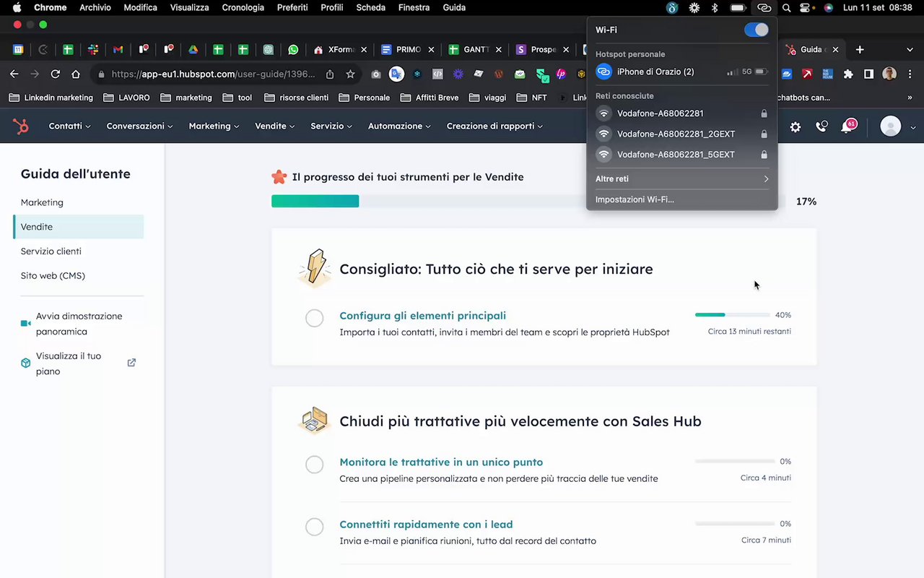Select Servizio clienti in sidebar
The width and height of the screenshot is (924, 578).
(51, 251)
